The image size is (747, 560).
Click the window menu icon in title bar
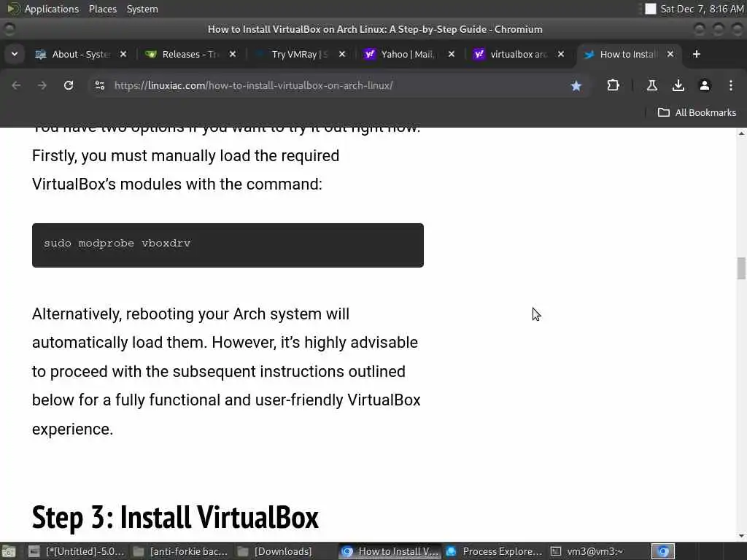[x=9, y=29]
